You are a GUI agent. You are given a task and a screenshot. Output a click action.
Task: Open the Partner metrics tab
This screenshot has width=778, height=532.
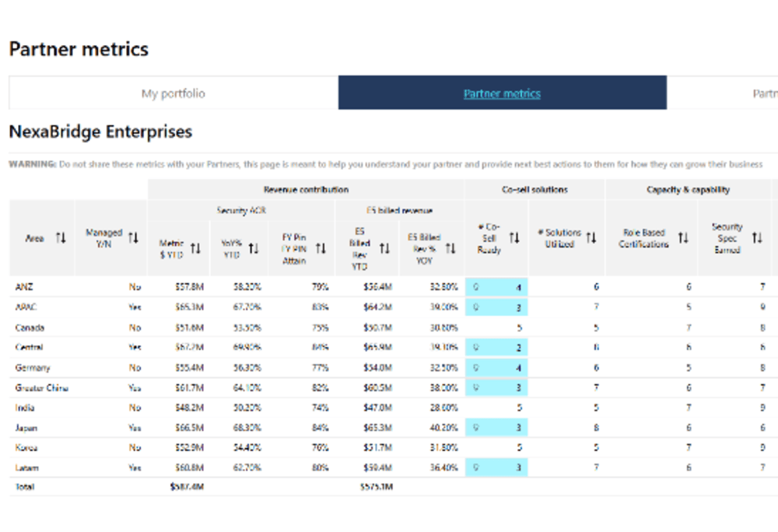(502, 93)
